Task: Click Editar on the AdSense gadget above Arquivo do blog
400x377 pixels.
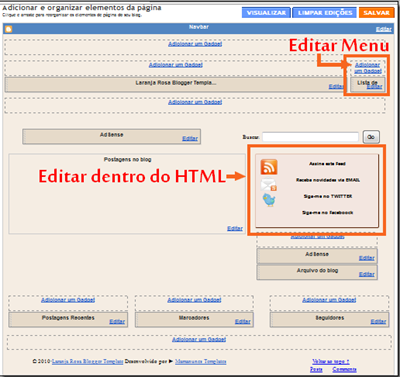Action: pyautogui.click(x=367, y=258)
